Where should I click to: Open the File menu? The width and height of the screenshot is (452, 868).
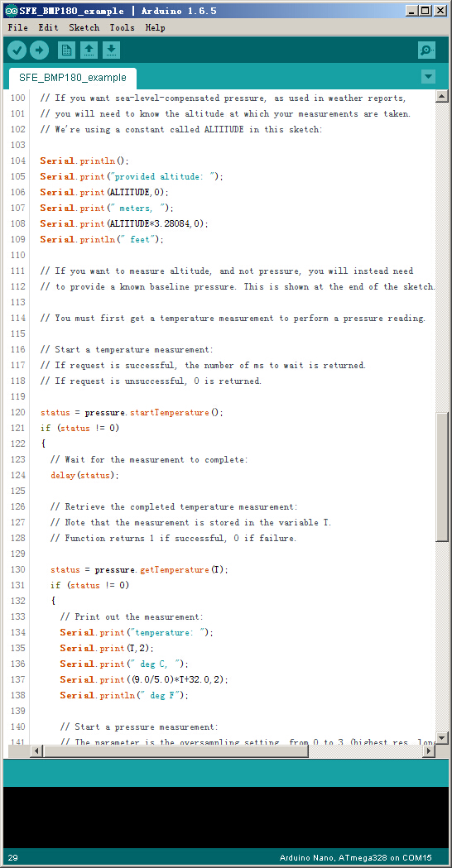[x=17, y=27]
